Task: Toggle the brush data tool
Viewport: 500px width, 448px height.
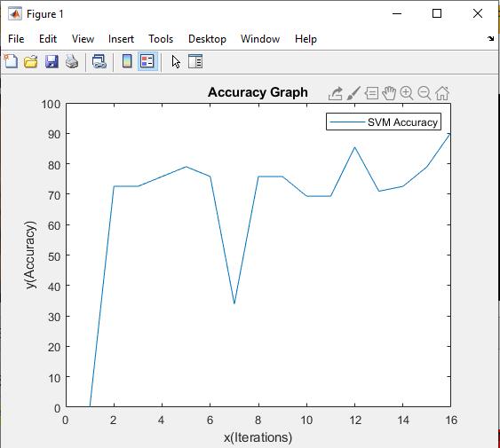Action: click(353, 93)
